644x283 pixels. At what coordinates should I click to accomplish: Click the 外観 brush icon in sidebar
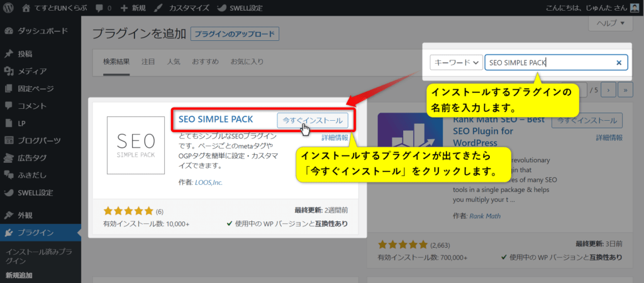(x=9, y=215)
